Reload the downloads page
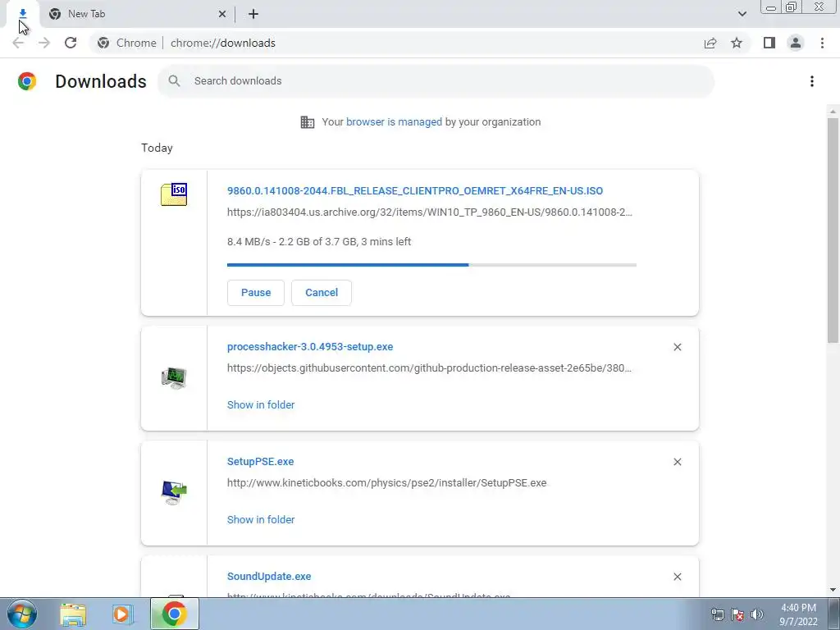The image size is (840, 630). pos(71,43)
